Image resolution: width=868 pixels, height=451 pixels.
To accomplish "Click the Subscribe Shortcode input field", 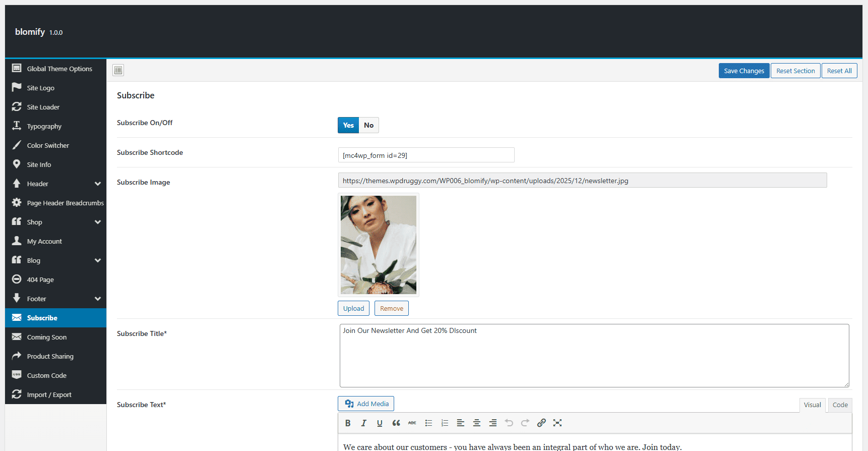I will pyautogui.click(x=426, y=155).
